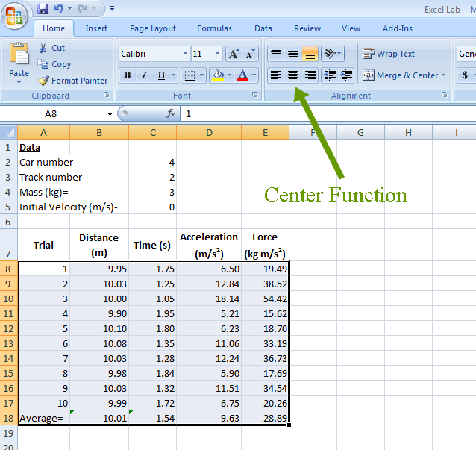Click the Paste clipboard icon
This screenshot has height=450, width=476.
point(19,54)
